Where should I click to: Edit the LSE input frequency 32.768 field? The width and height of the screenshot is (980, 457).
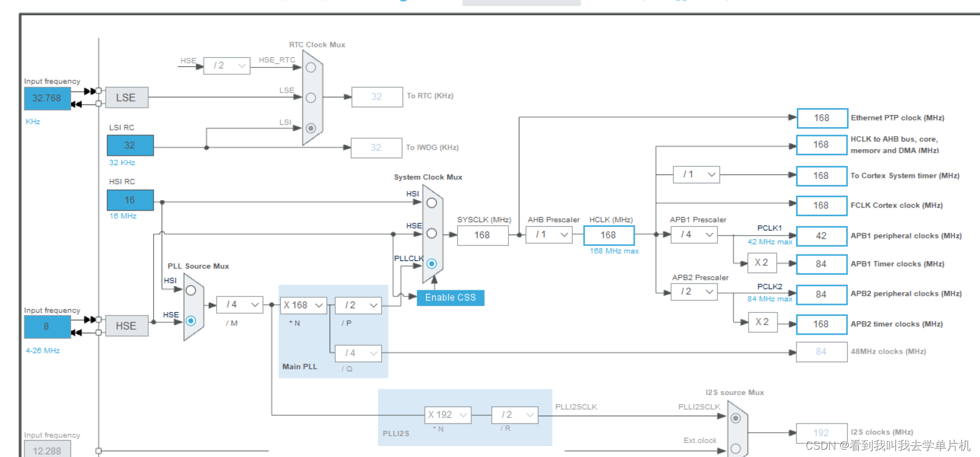47,98
